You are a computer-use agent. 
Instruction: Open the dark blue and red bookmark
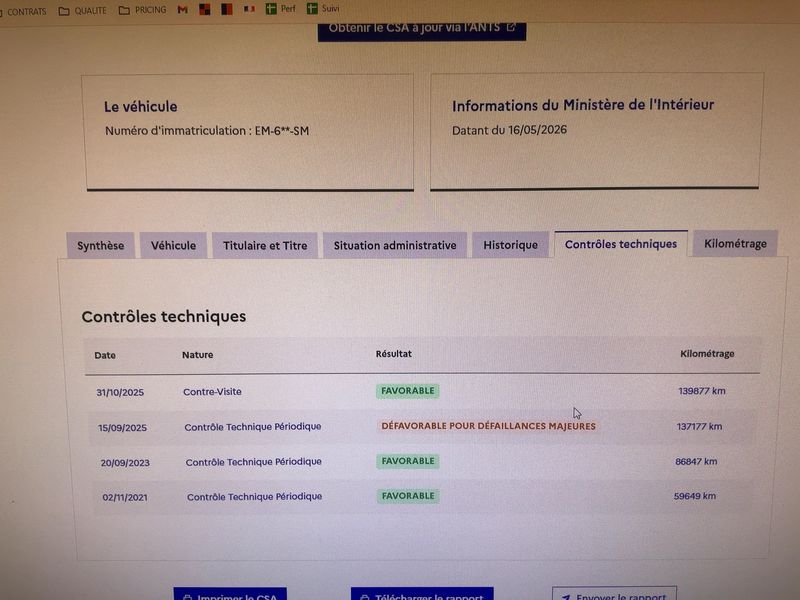tap(227, 9)
